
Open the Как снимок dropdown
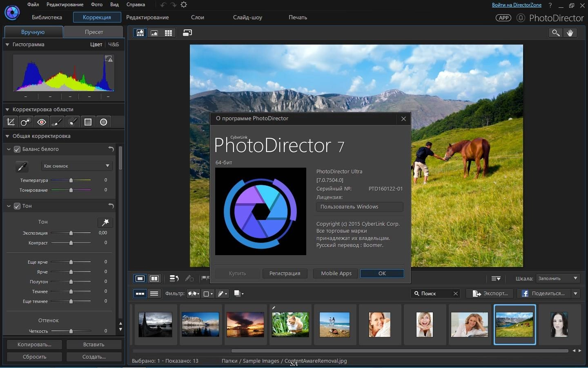coord(76,166)
